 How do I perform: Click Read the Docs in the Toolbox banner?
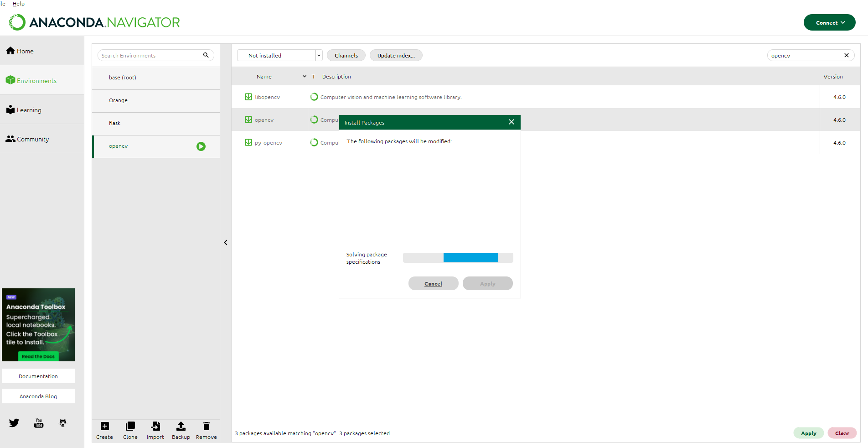(38, 356)
